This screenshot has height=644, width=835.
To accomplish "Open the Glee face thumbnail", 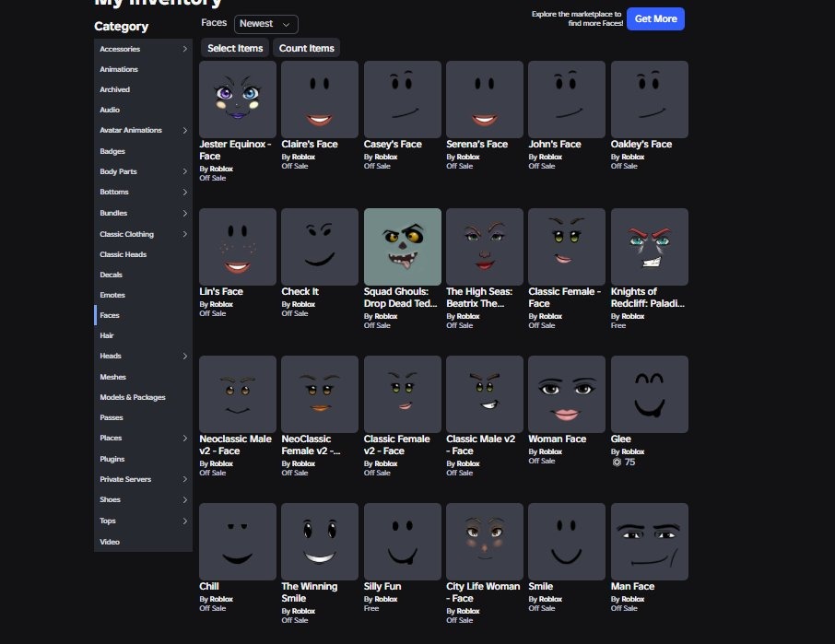I will (650, 393).
